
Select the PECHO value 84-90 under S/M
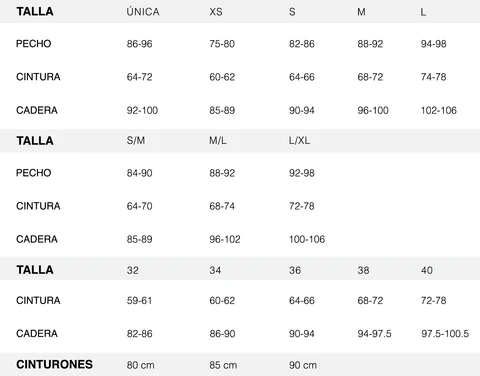coord(139,173)
